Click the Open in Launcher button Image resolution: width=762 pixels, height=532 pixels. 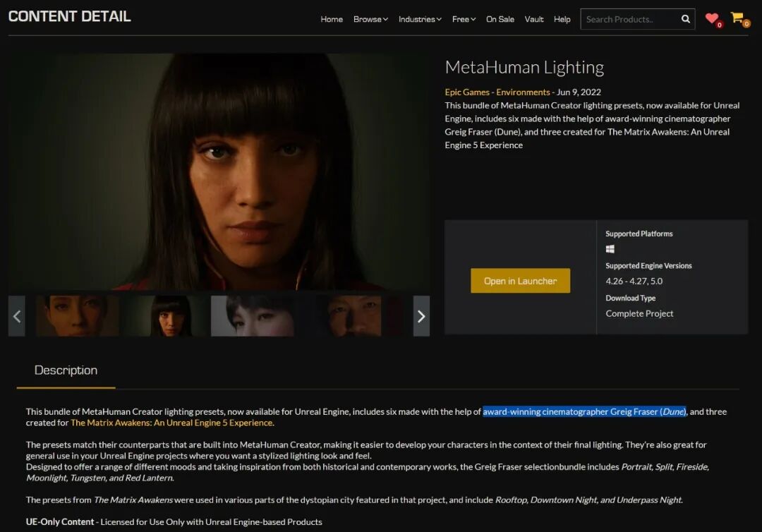(520, 281)
